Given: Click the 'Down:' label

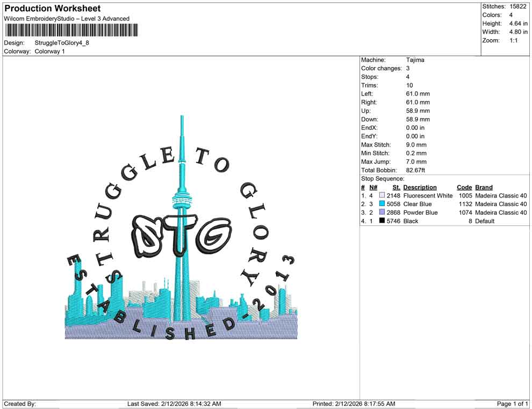Looking at the screenshot, I should point(370,119).
